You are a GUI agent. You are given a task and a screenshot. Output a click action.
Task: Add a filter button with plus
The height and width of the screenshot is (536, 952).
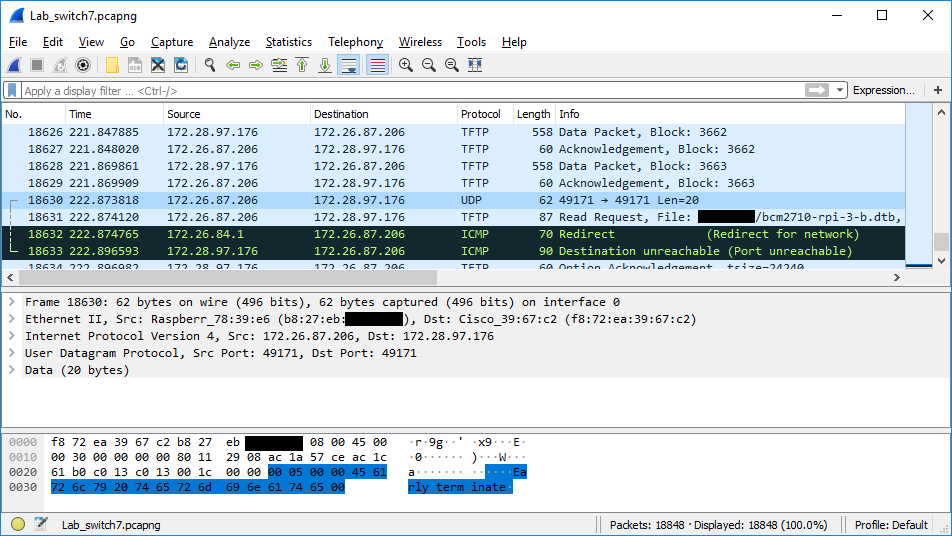pyautogui.click(x=938, y=90)
